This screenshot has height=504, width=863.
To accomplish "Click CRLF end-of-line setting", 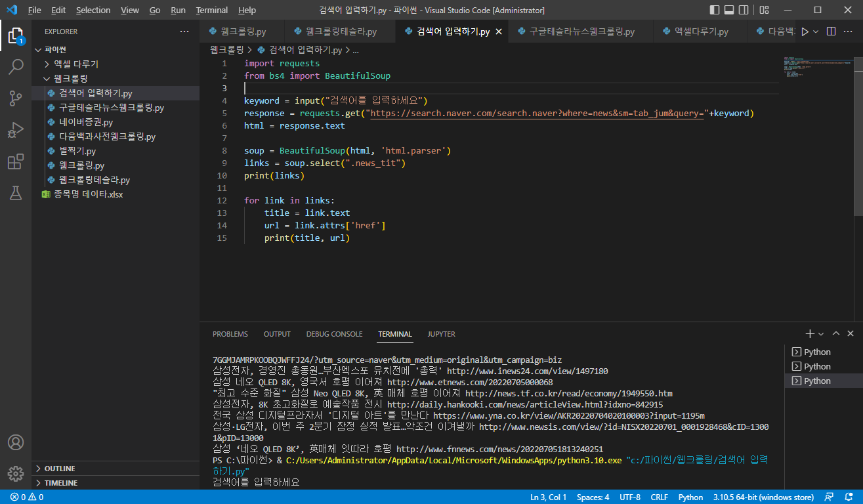I will coord(659,497).
